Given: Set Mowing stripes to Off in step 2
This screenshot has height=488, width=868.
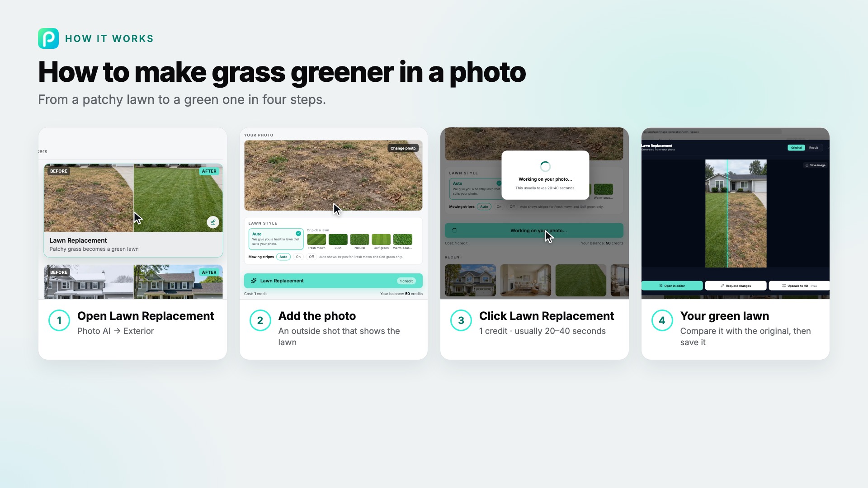Looking at the screenshot, I should pyautogui.click(x=311, y=257).
